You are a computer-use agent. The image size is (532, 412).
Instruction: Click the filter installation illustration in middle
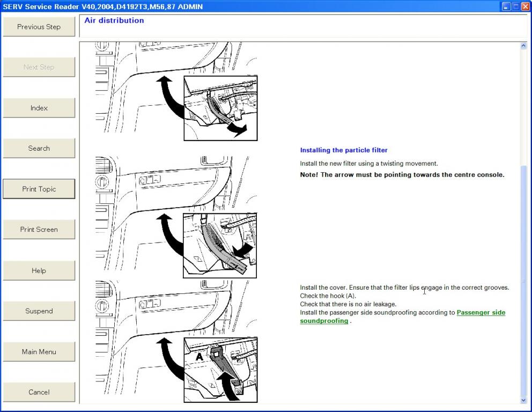[x=176, y=217]
